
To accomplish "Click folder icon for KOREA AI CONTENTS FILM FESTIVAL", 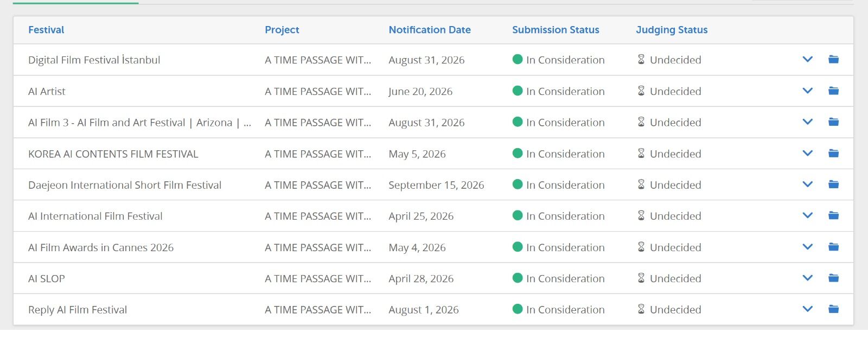I will pyautogui.click(x=833, y=153).
